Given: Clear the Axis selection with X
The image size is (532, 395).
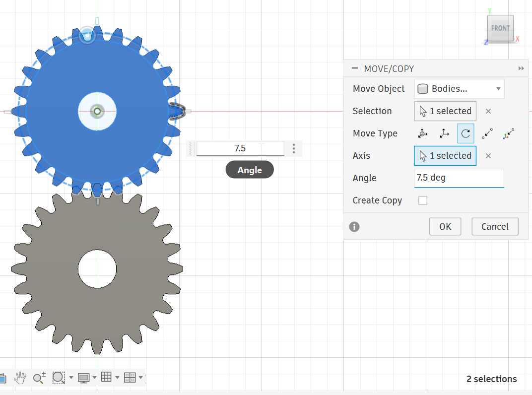Looking at the screenshot, I should 488,156.
